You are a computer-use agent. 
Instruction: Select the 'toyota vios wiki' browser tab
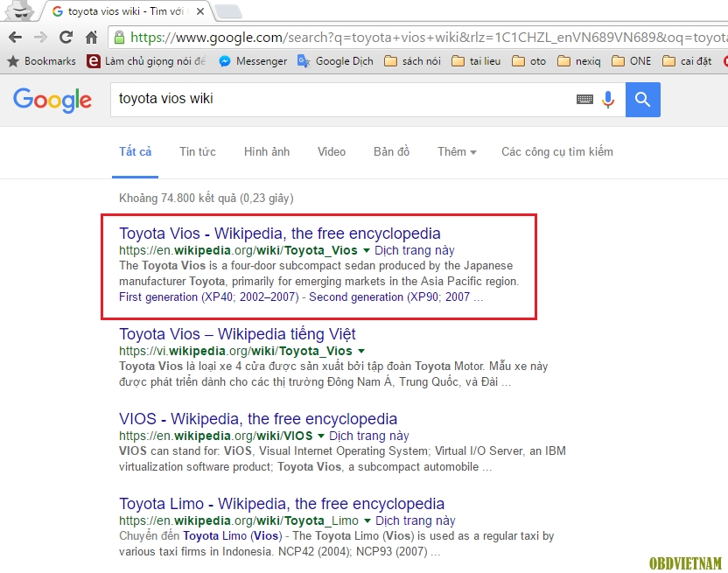[x=125, y=11]
